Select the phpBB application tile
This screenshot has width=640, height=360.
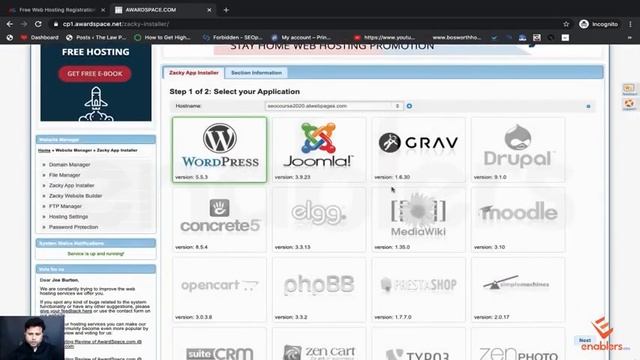click(319, 289)
